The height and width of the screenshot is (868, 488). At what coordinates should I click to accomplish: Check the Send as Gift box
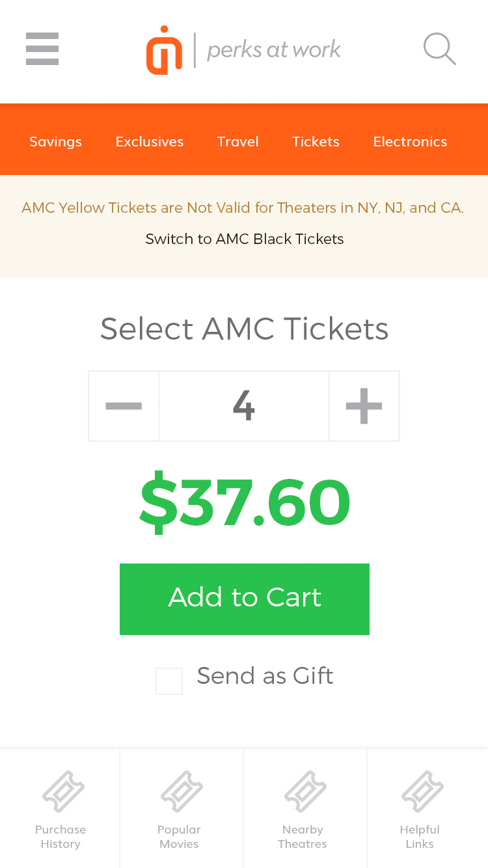(x=169, y=681)
